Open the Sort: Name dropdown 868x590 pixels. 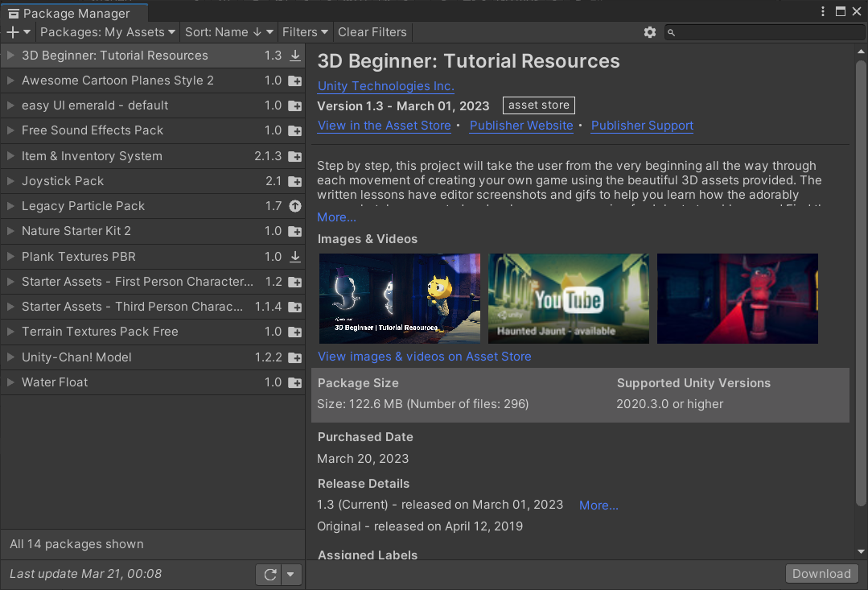click(228, 32)
